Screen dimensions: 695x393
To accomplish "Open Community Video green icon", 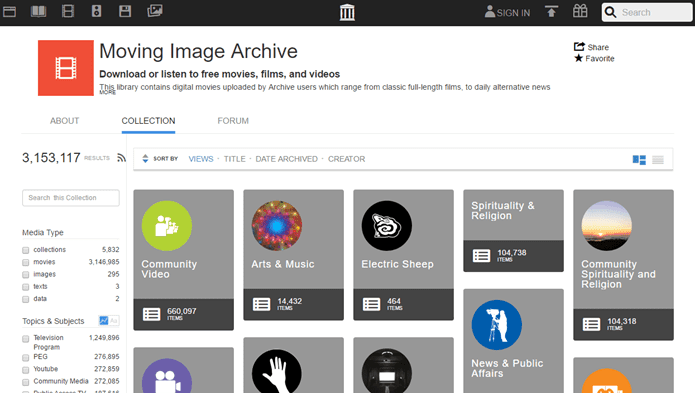I will [167, 226].
